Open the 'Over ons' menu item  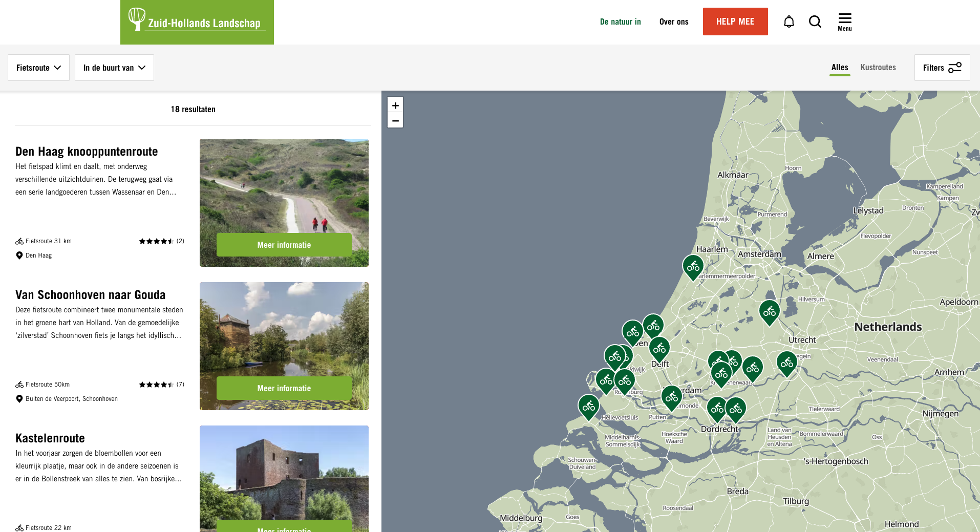[x=673, y=22]
